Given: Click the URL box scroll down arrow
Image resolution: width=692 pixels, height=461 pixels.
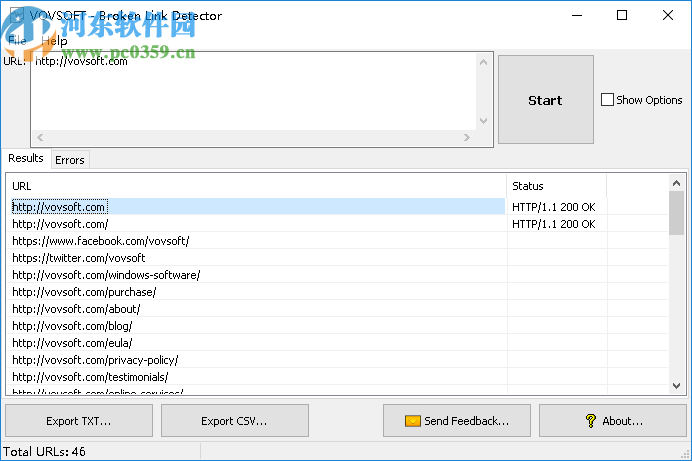Looking at the screenshot, I should pos(484,120).
